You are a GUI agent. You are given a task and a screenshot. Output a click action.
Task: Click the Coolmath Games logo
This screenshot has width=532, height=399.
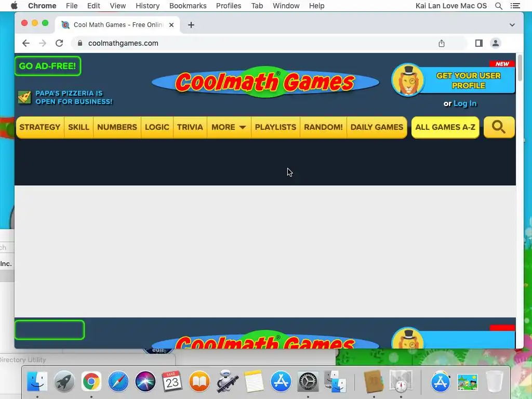[265, 82]
